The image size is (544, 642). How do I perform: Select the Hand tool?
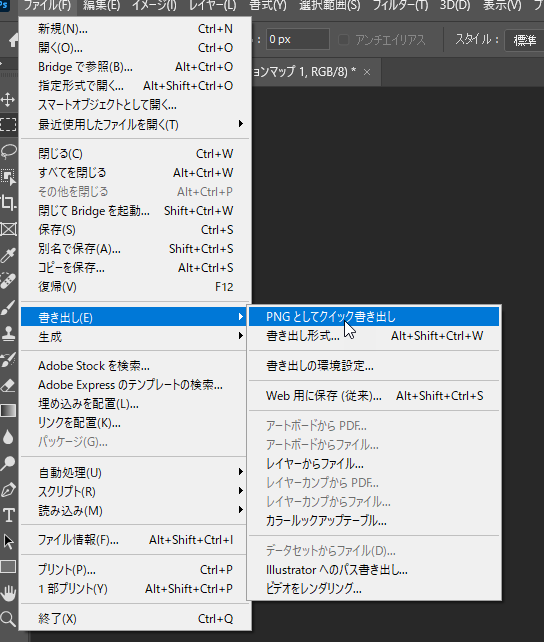(8, 593)
